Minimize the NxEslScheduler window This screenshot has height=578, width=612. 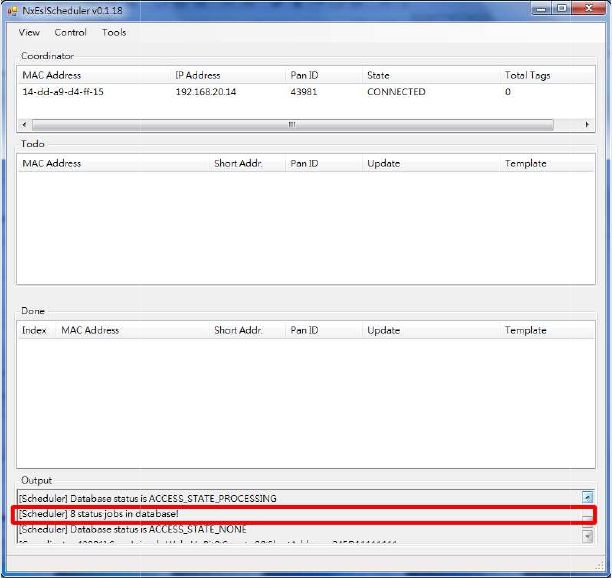pos(541,9)
